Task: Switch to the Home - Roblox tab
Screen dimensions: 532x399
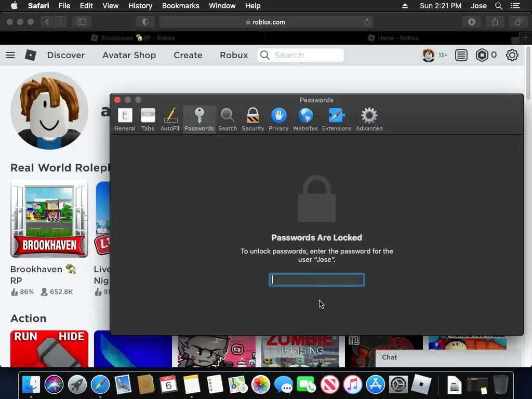Action: coord(394,38)
